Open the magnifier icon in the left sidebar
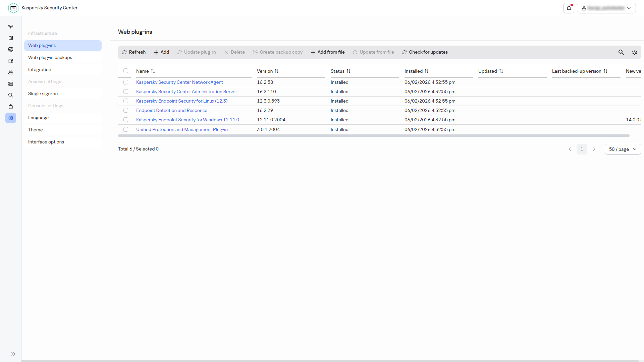This screenshot has width=644, height=362. click(x=11, y=95)
